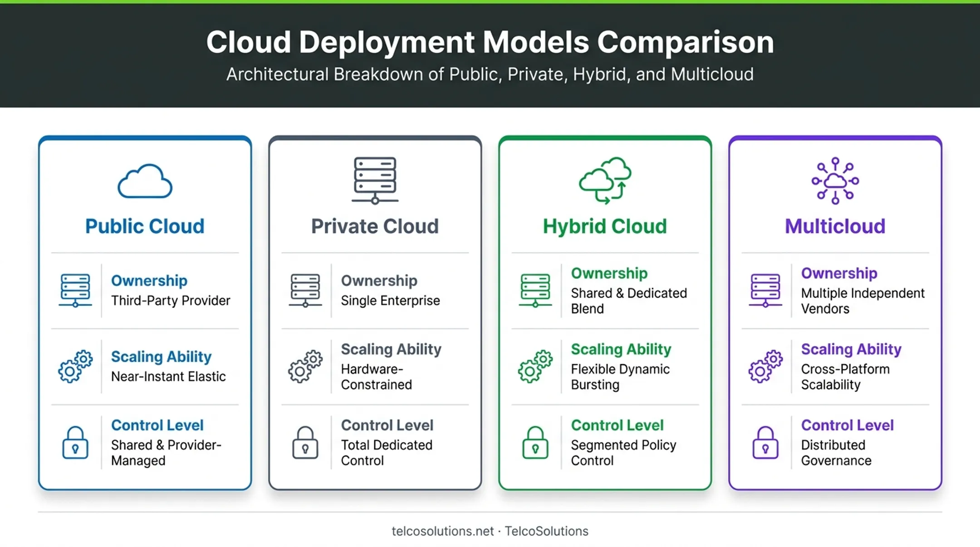Click the Multicloud network cloud icon
The image size is (980, 547).
[835, 181]
